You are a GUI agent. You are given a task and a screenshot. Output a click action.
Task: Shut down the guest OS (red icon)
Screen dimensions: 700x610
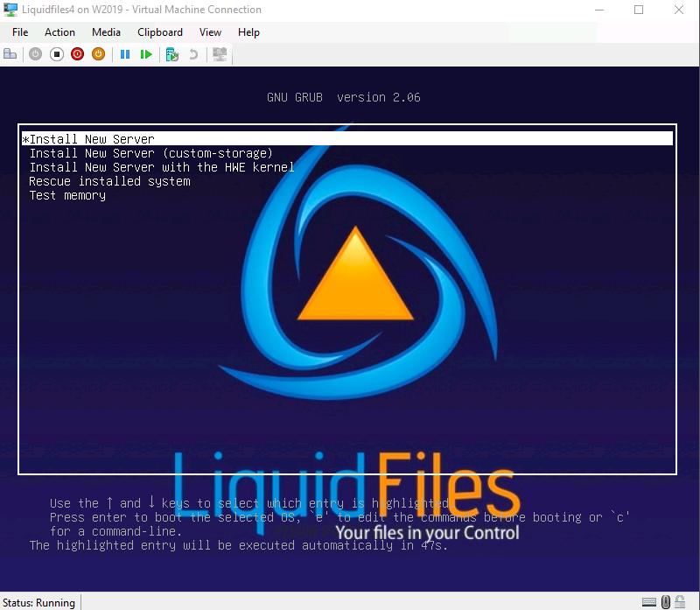77,54
